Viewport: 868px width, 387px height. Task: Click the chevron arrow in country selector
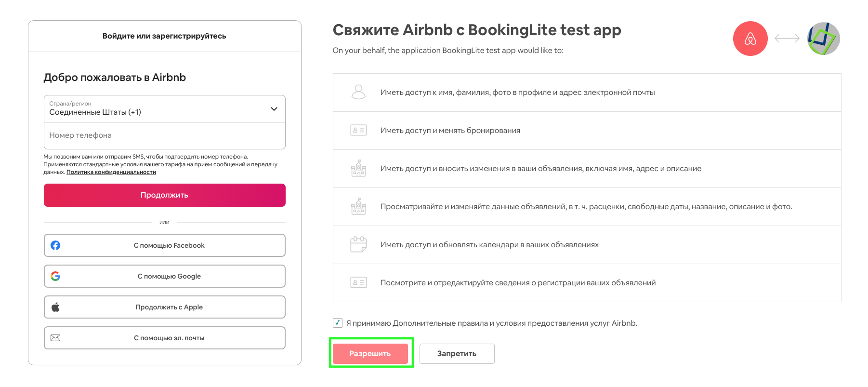(x=274, y=109)
